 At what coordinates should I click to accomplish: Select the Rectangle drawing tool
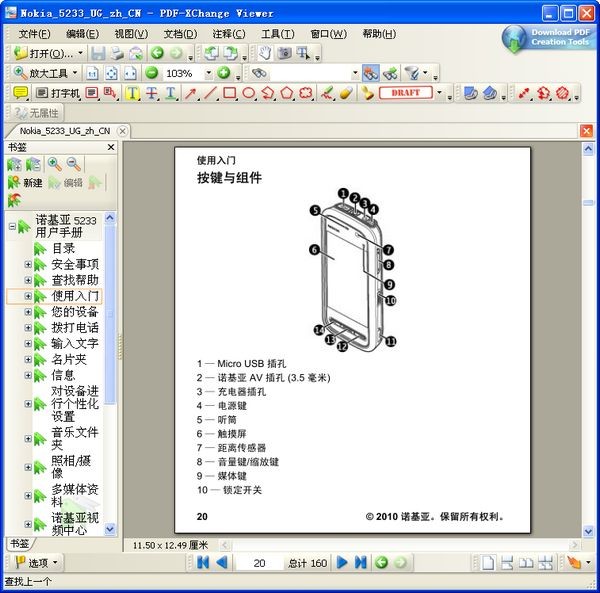tap(229, 93)
